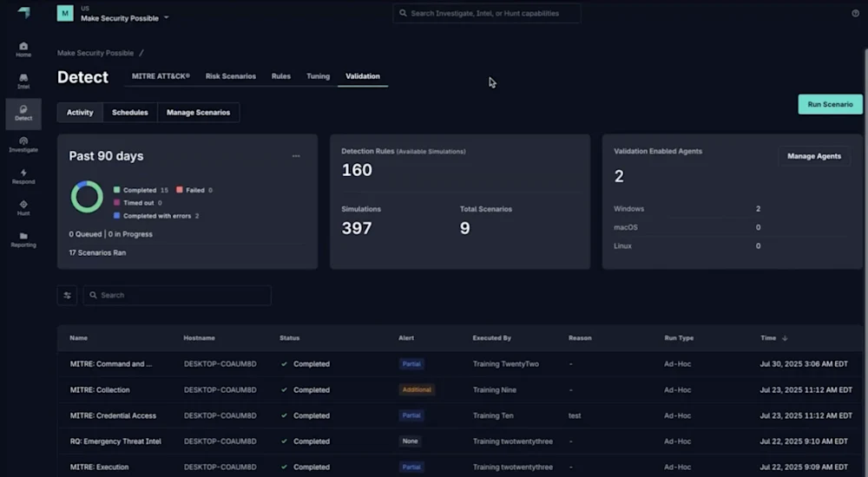Switch to Manage Scenarios sub-tab
The height and width of the screenshot is (477, 868).
pyautogui.click(x=199, y=113)
